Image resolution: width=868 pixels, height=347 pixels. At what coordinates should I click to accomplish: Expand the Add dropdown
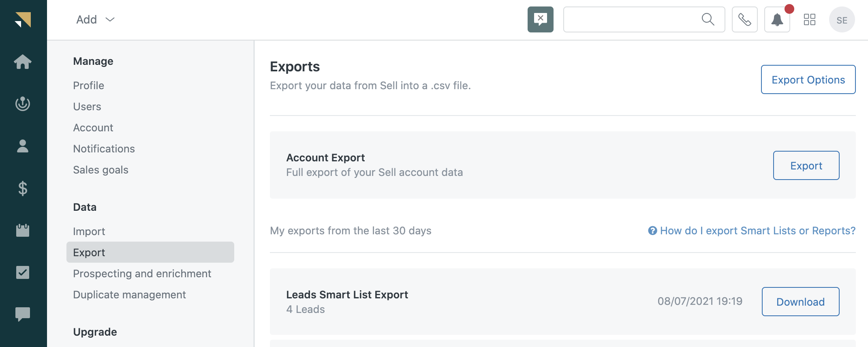(96, 19)
